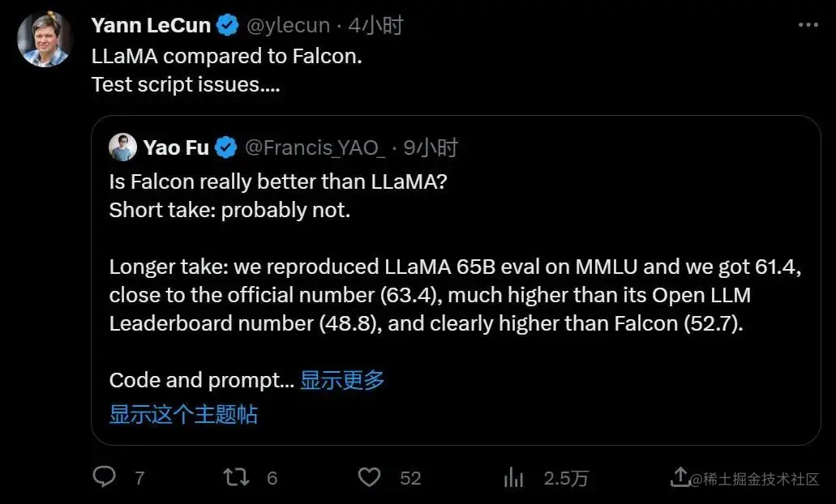Like the tweet via heart icon
This screenshot has height=504, width=836.
[x=369, y=478]
